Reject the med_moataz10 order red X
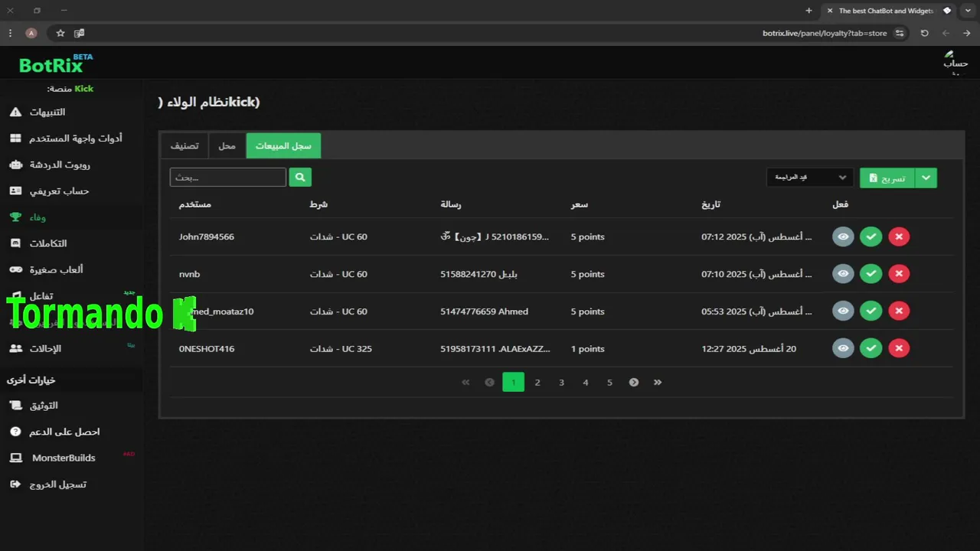Image resolution: width=980 pixels, height=551 pixels. (899, 311)
